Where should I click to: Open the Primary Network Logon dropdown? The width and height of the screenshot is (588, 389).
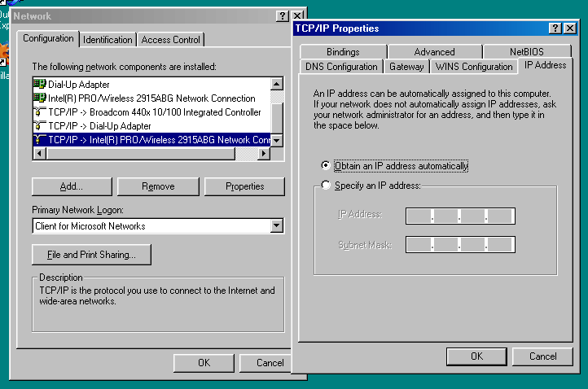(276, 226)
